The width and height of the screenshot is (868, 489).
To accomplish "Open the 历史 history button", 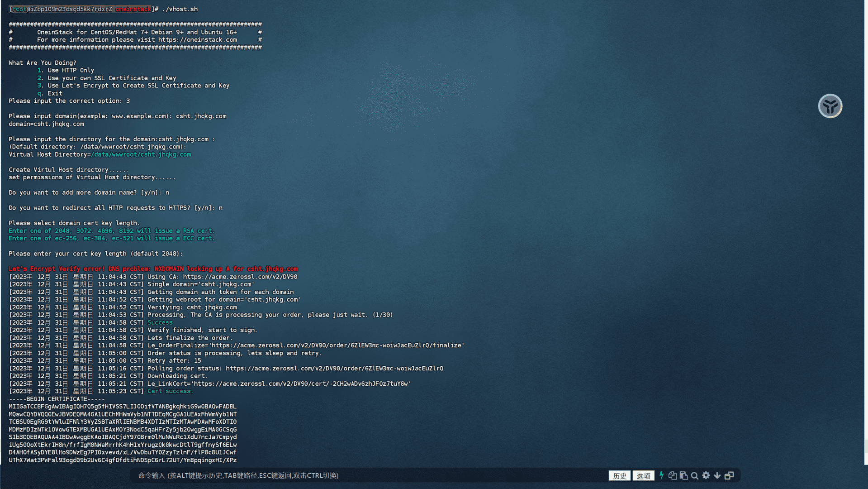I will [619, 476].
